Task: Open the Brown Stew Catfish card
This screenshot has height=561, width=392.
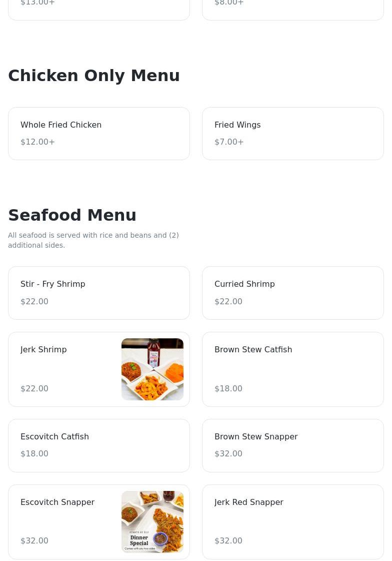Action: [292, 369]
